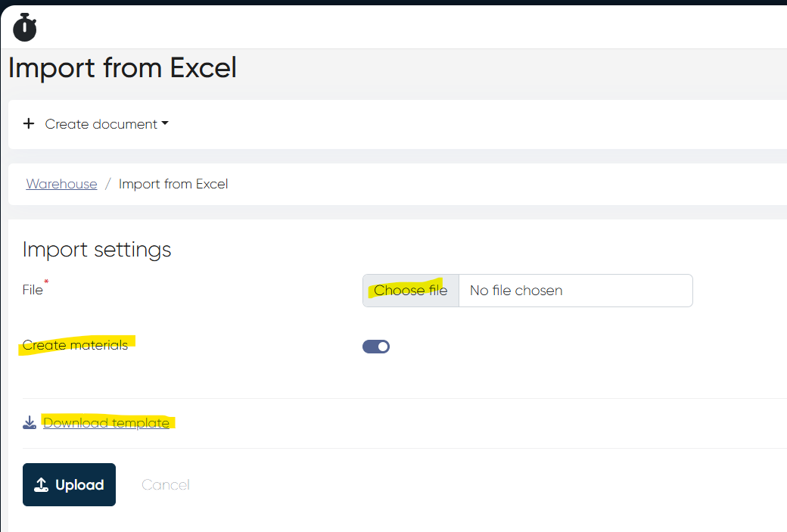Click the No file chosen field
Screen dimensions: 787x532
575,291
